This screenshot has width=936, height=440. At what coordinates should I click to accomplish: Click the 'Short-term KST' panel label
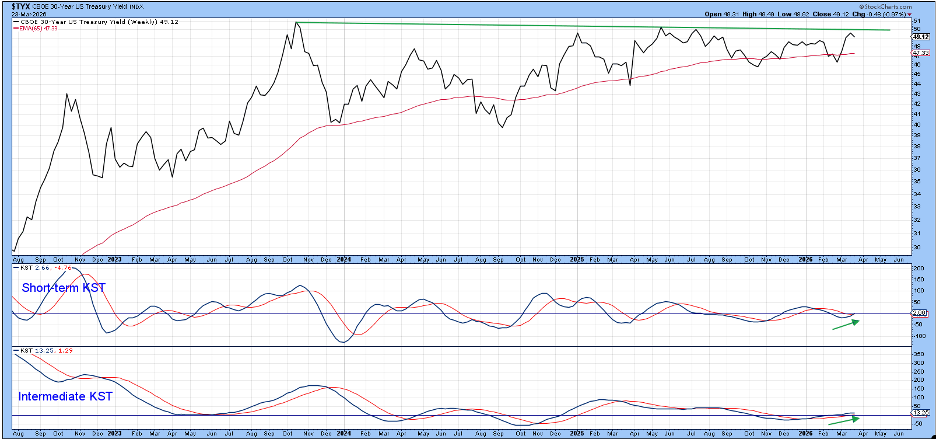coord(64,288)
